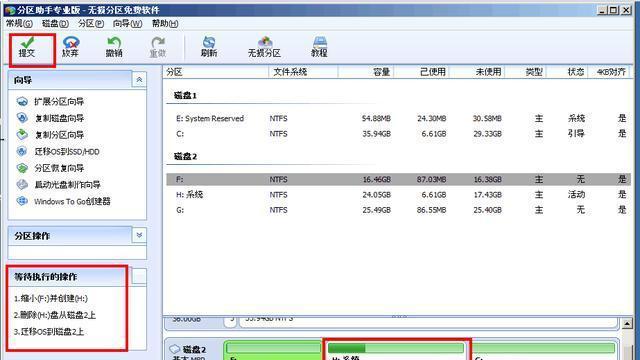Click the 撤销 (Undo) toolbar icon

point(114,47)
